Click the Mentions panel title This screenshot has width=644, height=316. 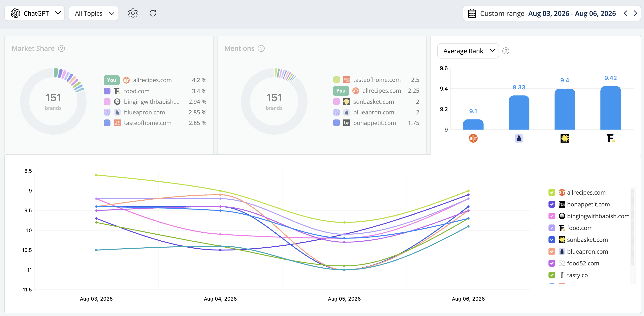(x=239, y=48)
